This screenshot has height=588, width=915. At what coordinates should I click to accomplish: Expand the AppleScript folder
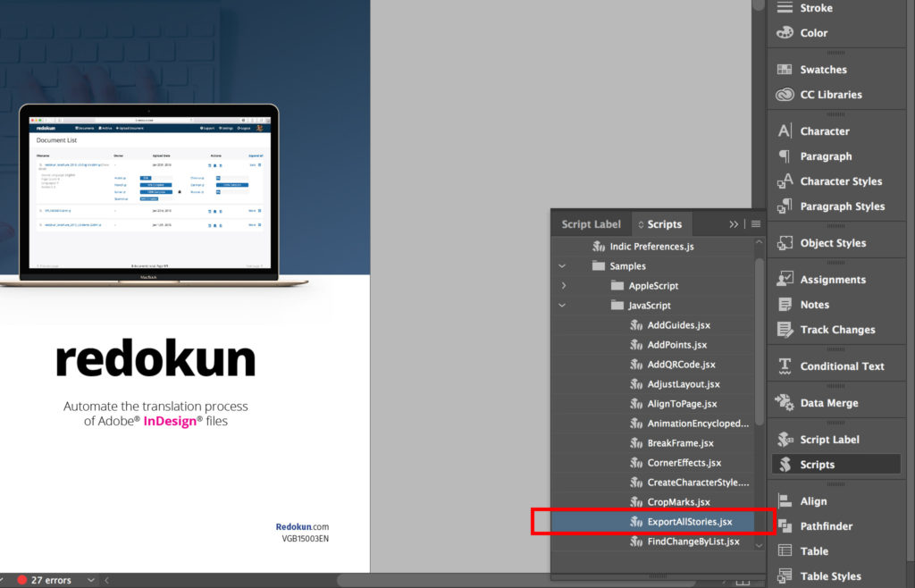point(563,286)
